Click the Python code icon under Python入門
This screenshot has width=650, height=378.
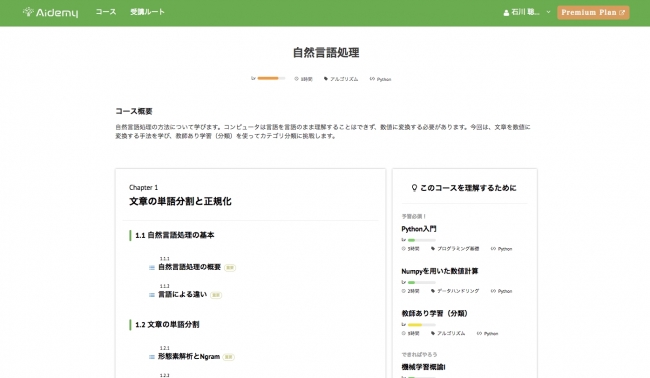pos(493,249)
